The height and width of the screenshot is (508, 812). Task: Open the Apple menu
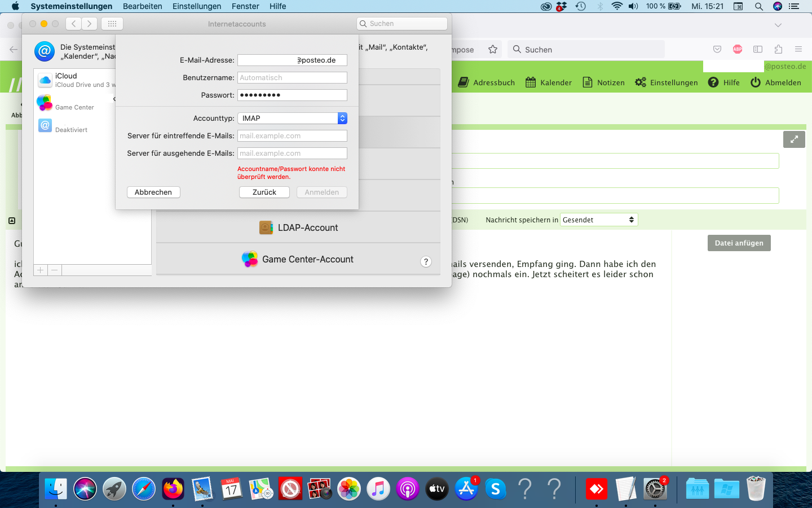coord(15,6)
